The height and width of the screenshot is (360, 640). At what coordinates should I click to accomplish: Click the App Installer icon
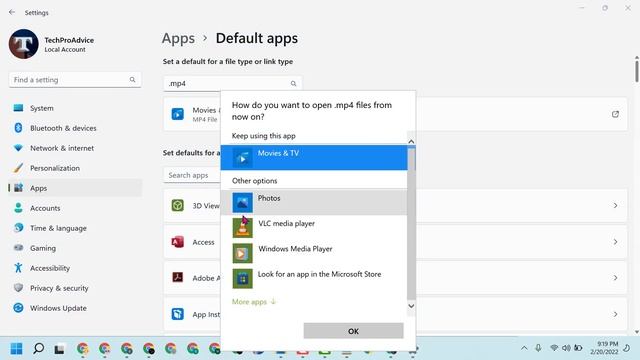coord(178,314)
